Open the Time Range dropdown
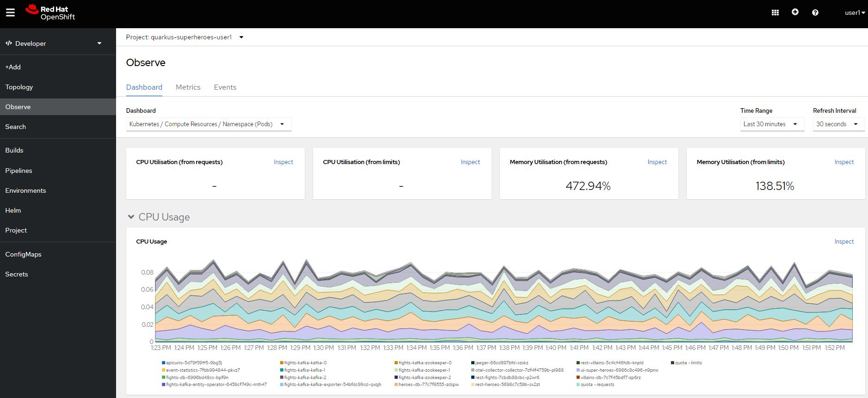This screenshot has width=868, height=398. point(772,124)
